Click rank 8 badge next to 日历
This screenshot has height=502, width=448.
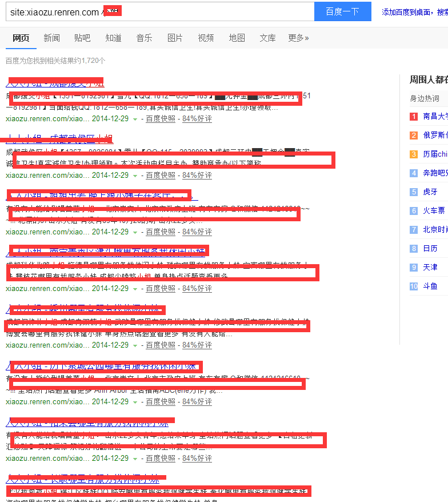tap(414, 249)
